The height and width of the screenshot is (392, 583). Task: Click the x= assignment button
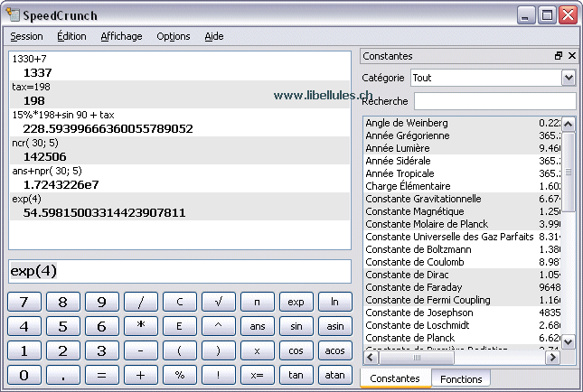click(x=258, y=375)
